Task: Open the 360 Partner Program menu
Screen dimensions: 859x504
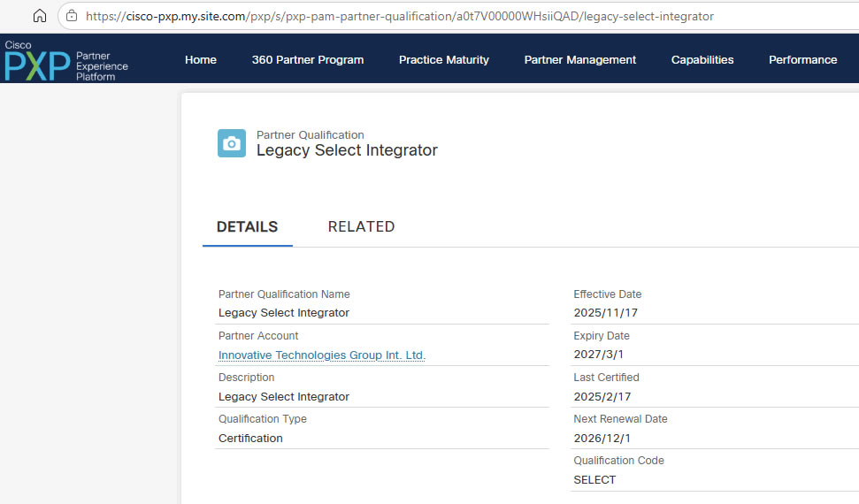Action: 307,60
